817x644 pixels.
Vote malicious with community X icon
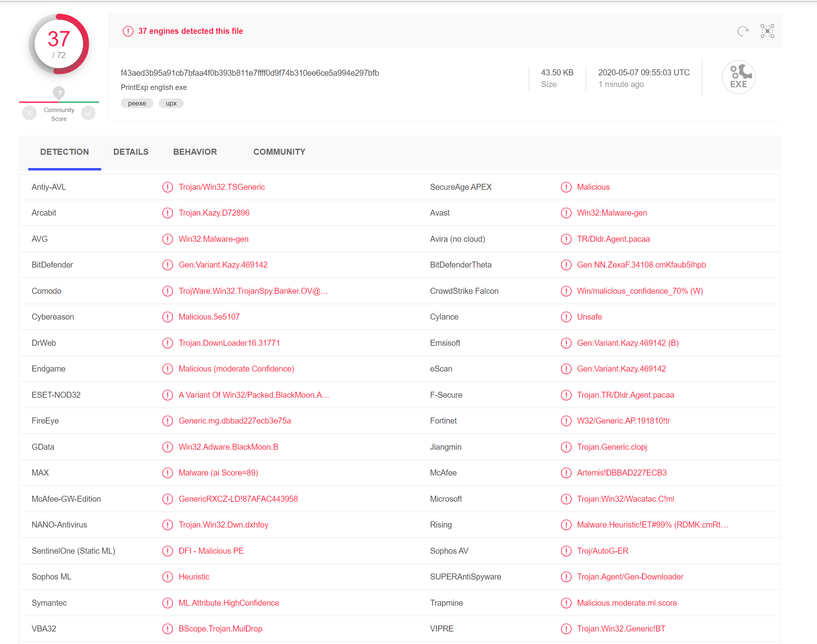pyautogui.click(x=29, y=113)
